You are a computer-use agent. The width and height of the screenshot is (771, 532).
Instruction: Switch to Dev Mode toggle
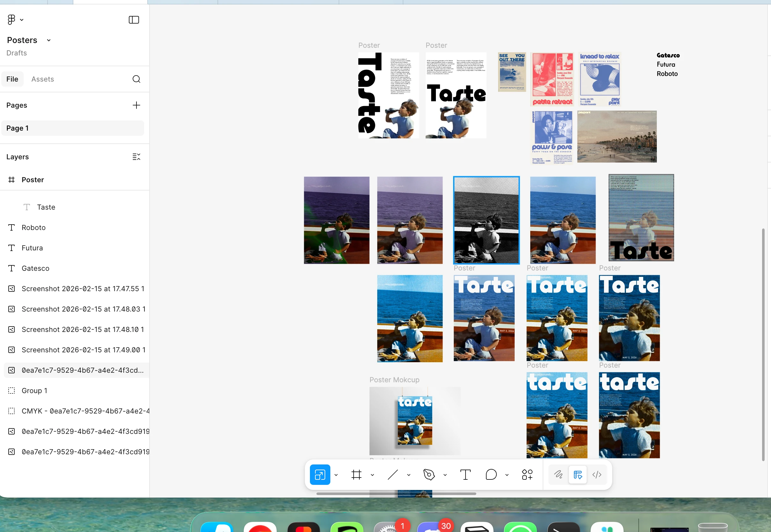coord(597,475)
